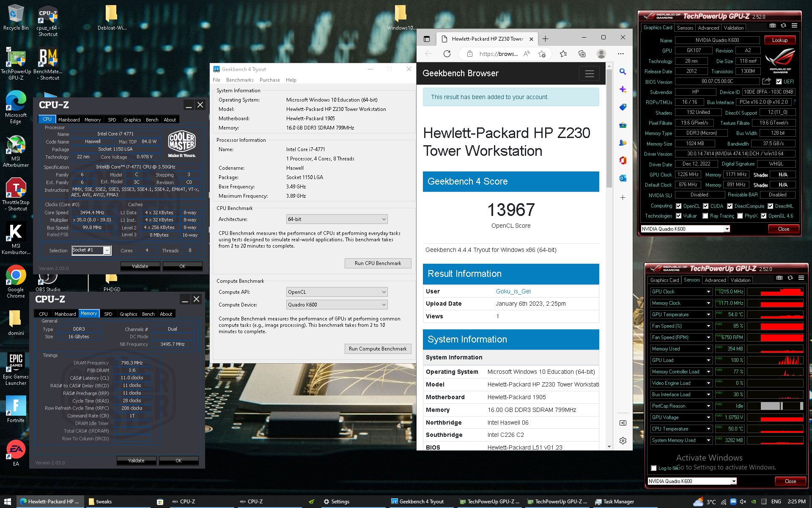Click refresh icon in top GPU-Z window

(x=783, y=26)
